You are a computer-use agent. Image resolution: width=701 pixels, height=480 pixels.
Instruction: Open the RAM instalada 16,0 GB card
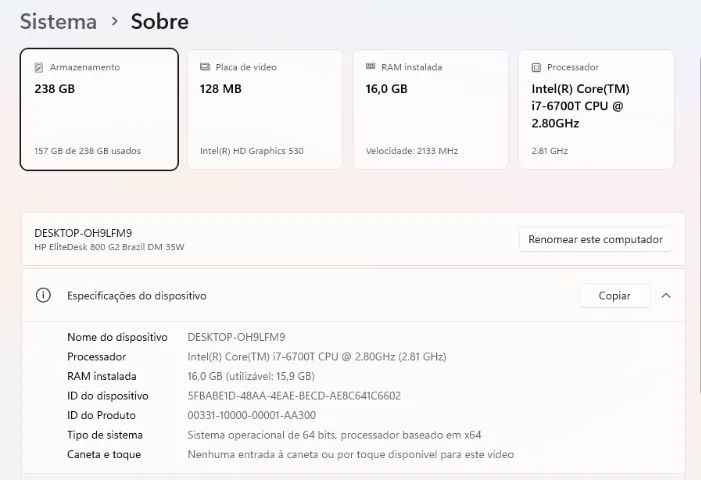431,109
